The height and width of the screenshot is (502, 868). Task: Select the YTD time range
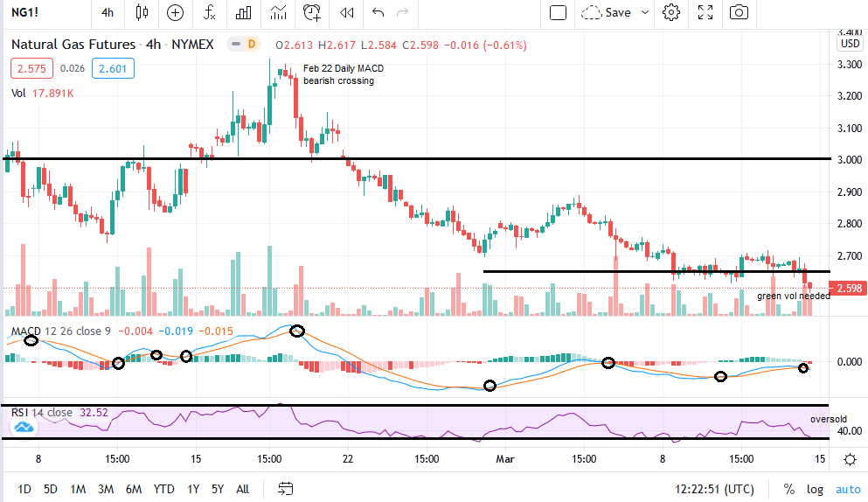click(163, 489)
